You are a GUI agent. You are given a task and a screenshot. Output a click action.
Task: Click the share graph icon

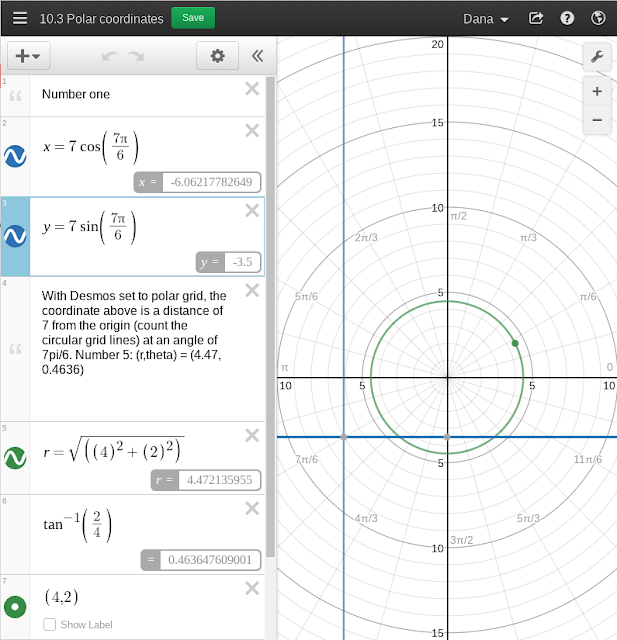536,18
